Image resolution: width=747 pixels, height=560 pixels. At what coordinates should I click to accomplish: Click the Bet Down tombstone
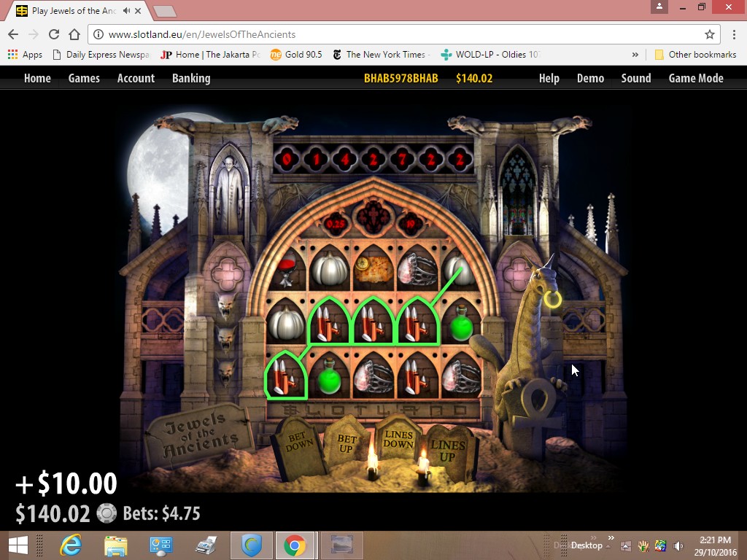pos(298,448)
